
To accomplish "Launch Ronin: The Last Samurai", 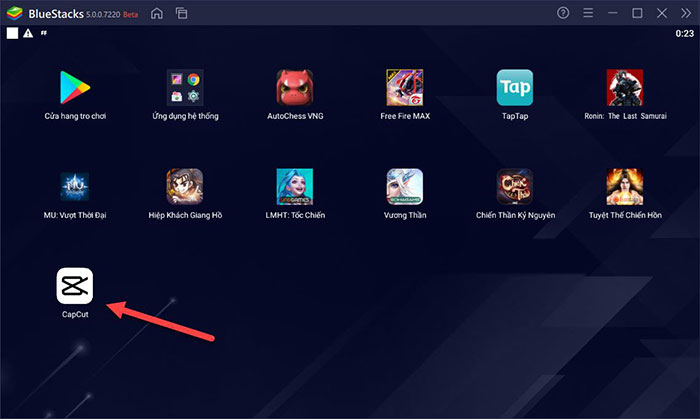I will (625, 87).
